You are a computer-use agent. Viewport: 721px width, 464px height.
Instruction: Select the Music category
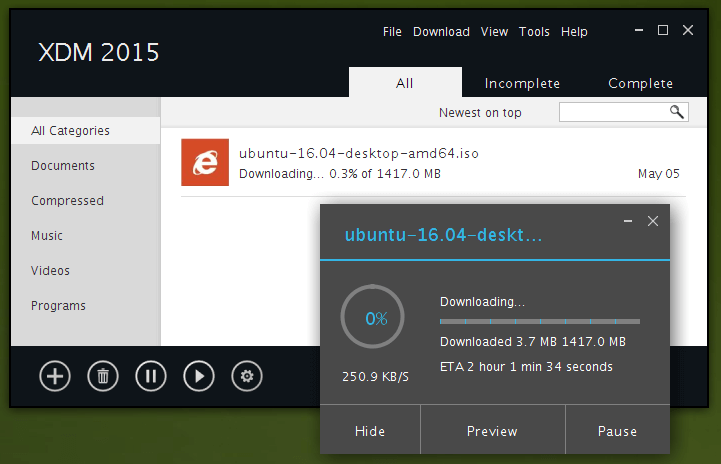click(47, 235)
